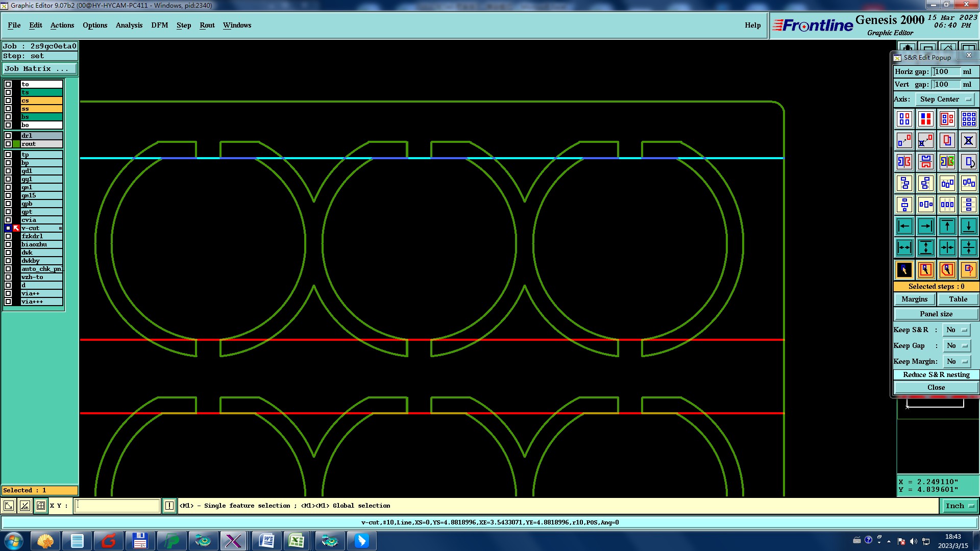
Task: Click the Close button in S&R Edit Popup
Action: tap(936, 388)
